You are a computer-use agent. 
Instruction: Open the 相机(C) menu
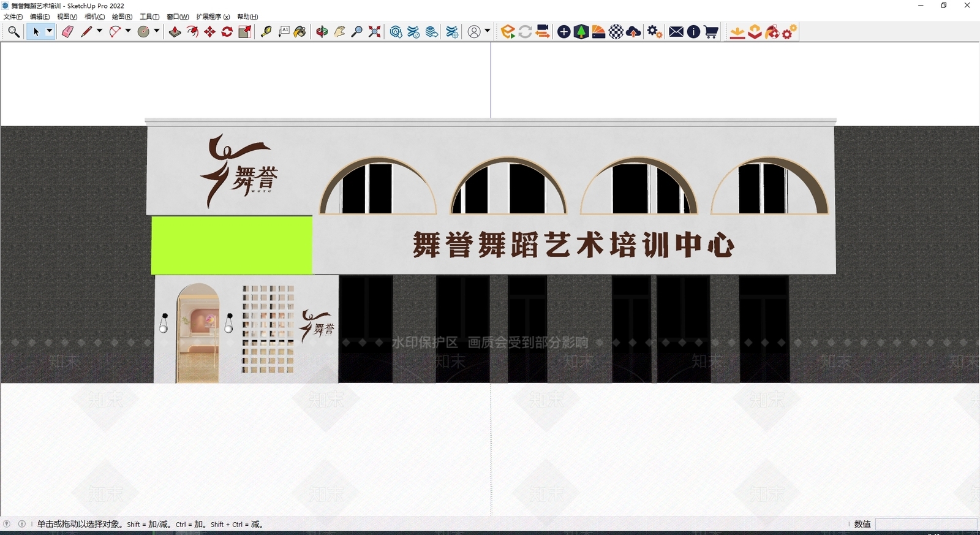pyautogui.click(x=94, y=17)
